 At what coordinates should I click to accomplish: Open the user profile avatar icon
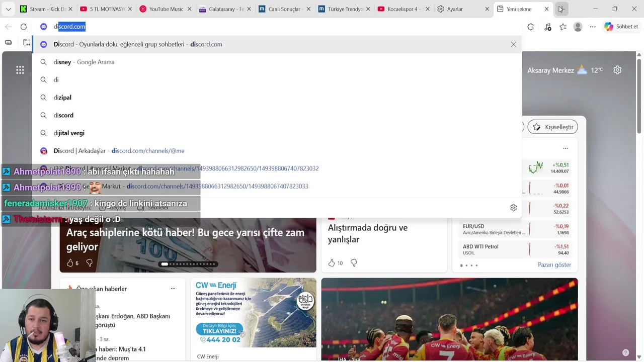(578, 27)
